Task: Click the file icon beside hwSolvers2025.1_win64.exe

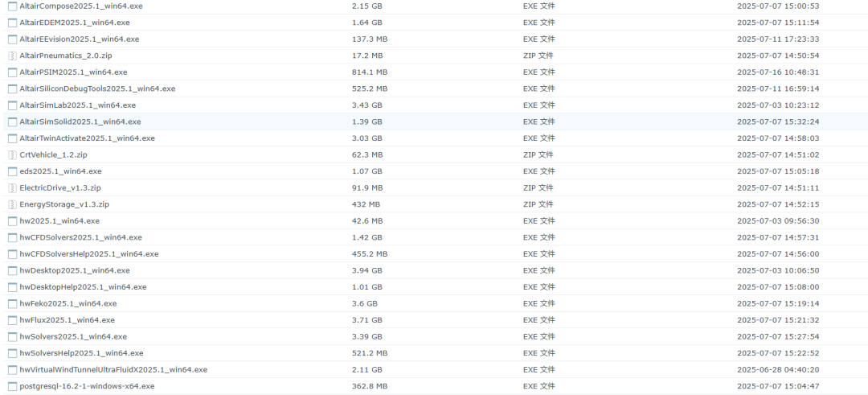Action: click(12, 337)
